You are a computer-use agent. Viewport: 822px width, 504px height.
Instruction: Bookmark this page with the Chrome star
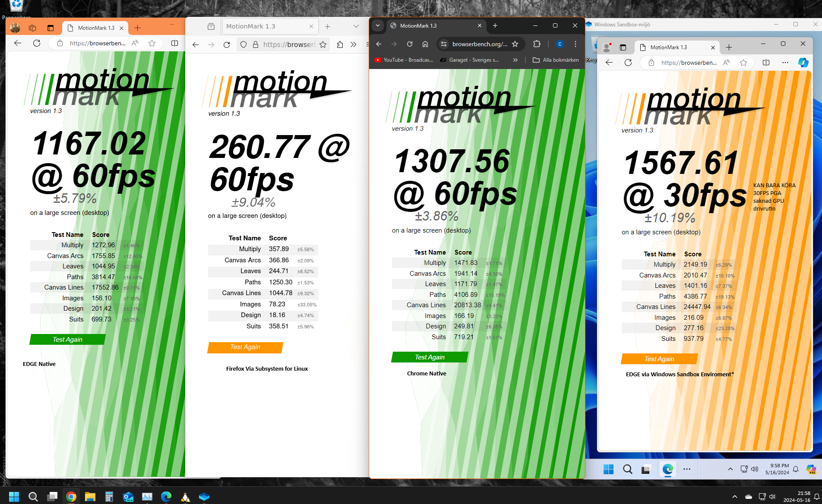[515, 44]
